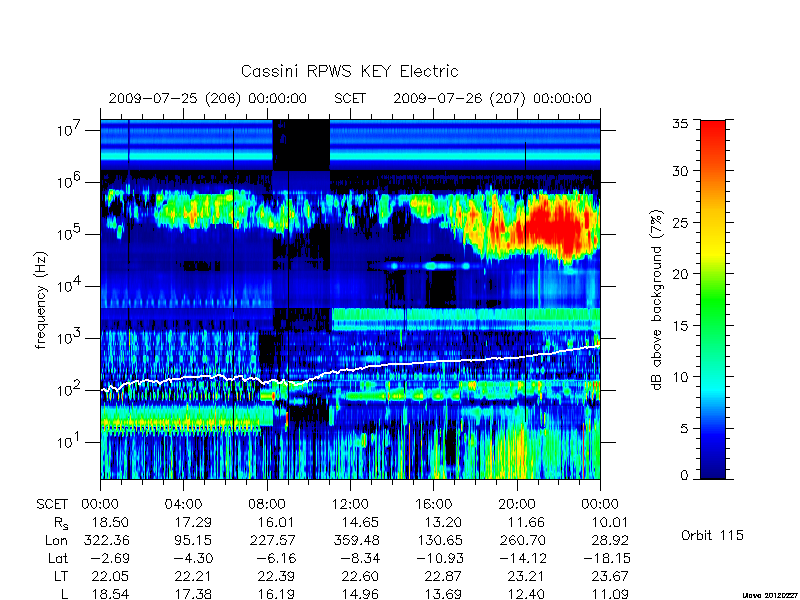This screenshot has width=800, height=600.
Task: Click the 5 color scale label
Action: (x=684, y=428)
